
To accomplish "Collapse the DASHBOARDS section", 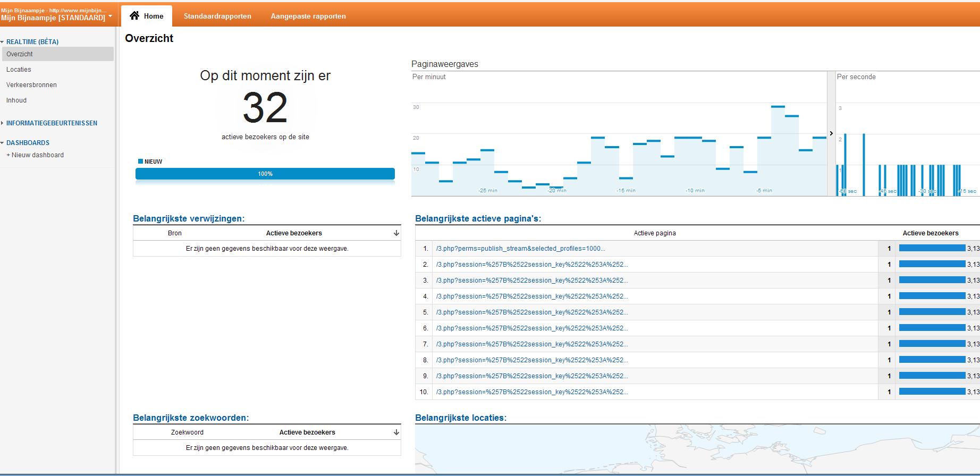I will click(2, 143).
